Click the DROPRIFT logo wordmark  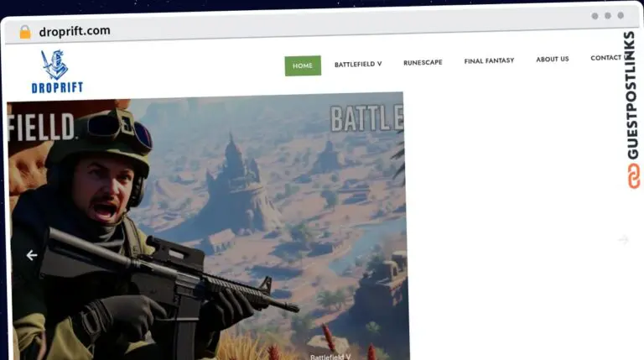(x=57, y=87)
